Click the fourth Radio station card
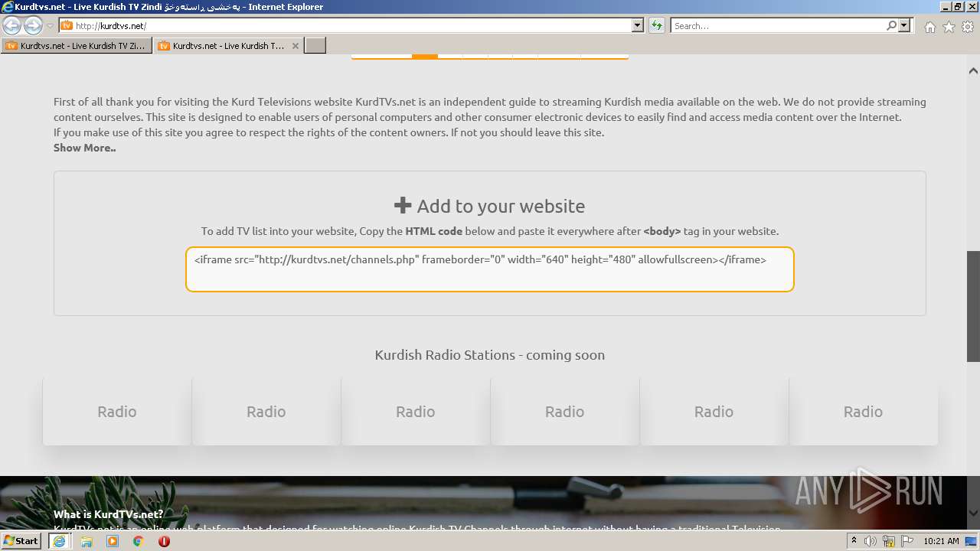This screenshot has width=980, height=551. click(x=564, y=412)
